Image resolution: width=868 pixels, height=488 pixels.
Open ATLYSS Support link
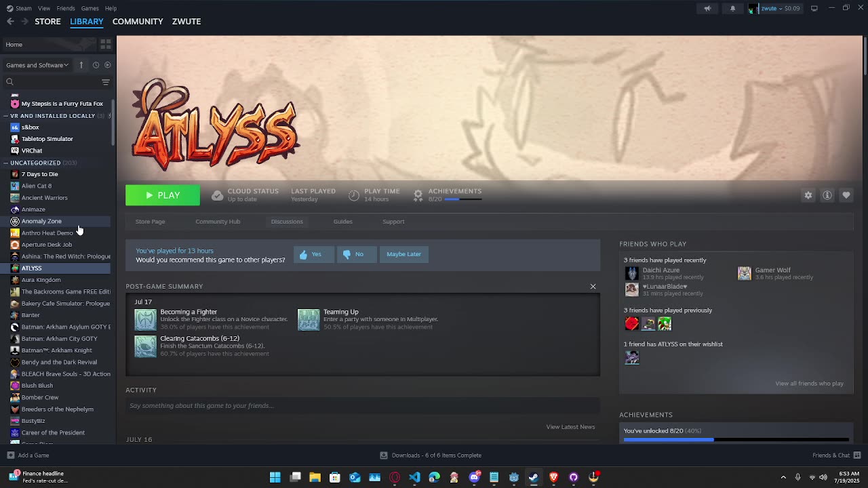click(x=393, y=222)
